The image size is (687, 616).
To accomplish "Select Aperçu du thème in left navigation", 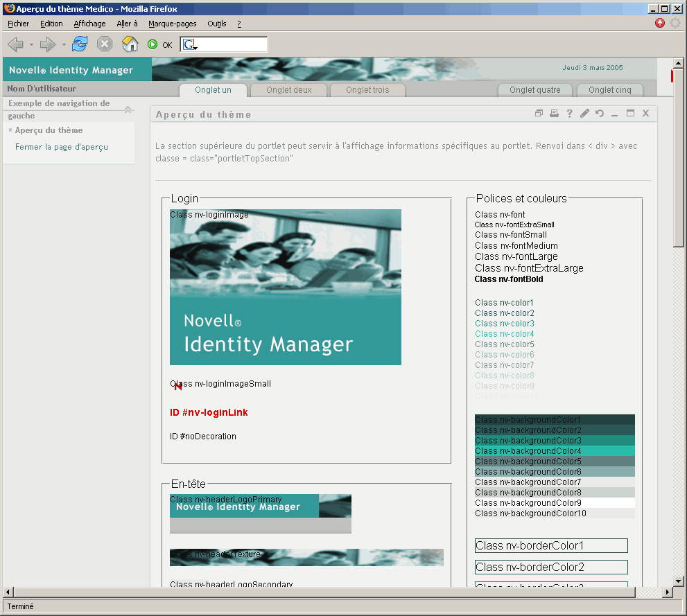I will click(x=49, y=130).
